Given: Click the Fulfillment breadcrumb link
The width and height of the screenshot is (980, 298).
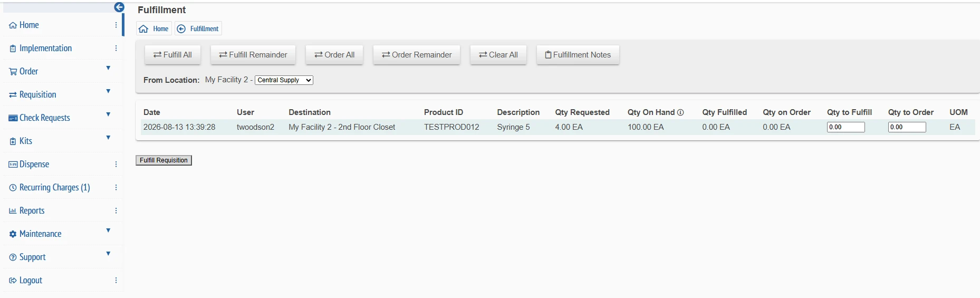Looking at the screenshot, I should [204, 29].
